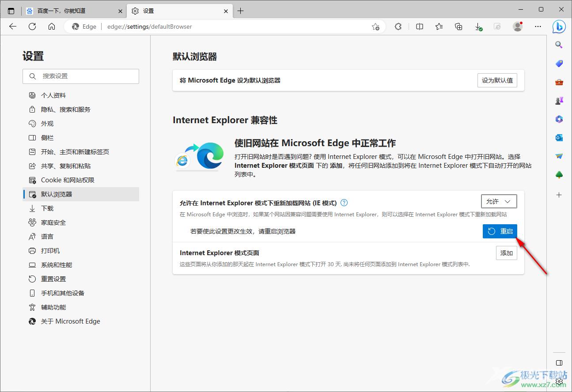The width and height of the screenshot is (572, 392).
Task: Select the 设置 tab
Action: (x=180, y=11)
